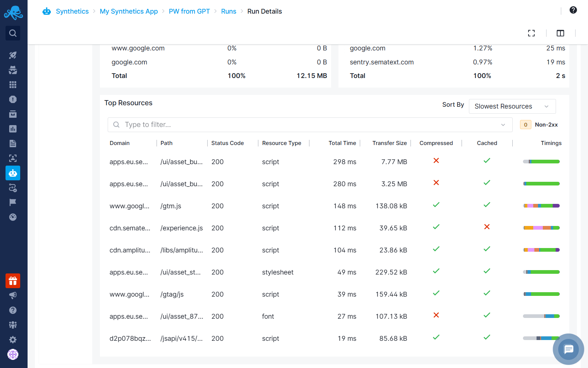Toggle full screen mode icon
The height and width of the screenshot is (368, 588).
click(531, 33)
